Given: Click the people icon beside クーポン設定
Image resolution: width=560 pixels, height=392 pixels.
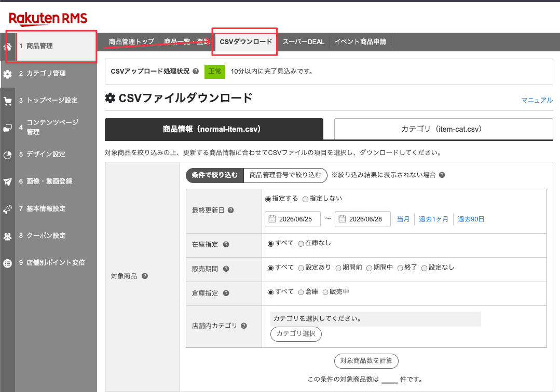Looking at the screenshot, I should pyautogui.click(x=7, y=236).
